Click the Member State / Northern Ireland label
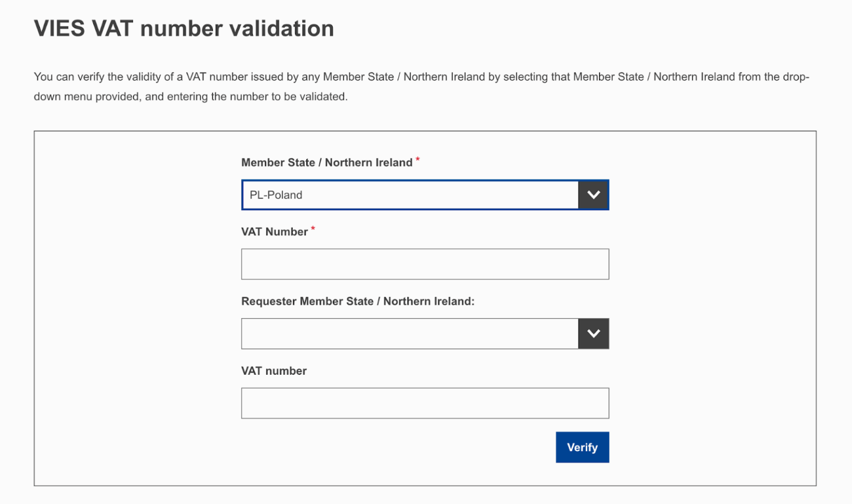Image resolution: width=852 pixels, height=504 pixels. coord(327,162)
